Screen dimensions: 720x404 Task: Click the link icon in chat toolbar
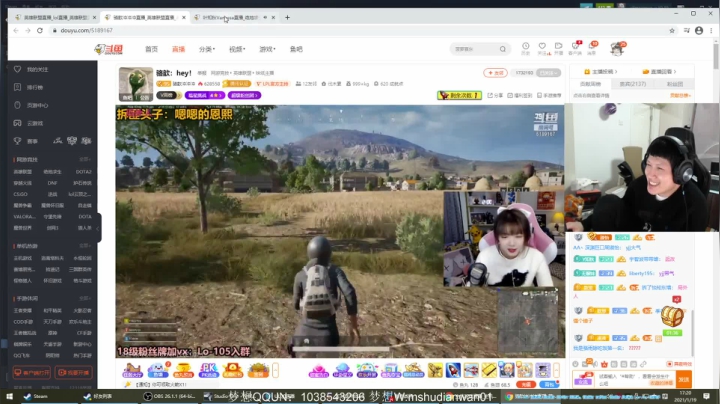[643, 364]
